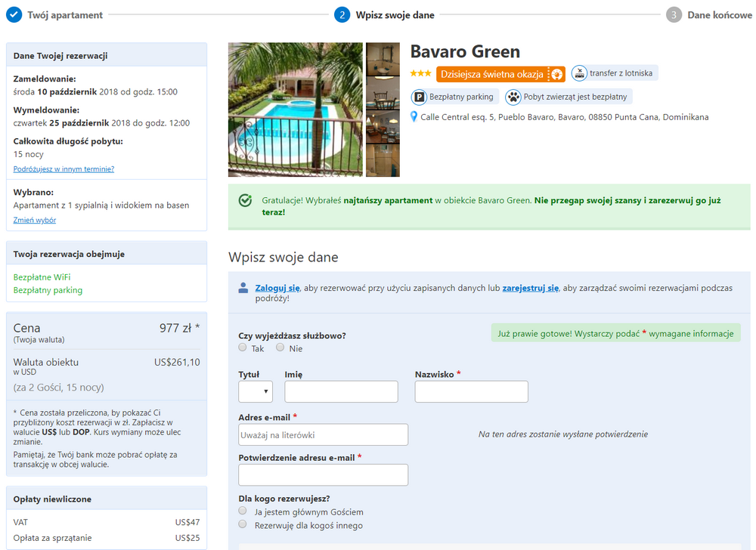Click the Imię input field
Screen dimensions: 756x550
pos(342,391)
